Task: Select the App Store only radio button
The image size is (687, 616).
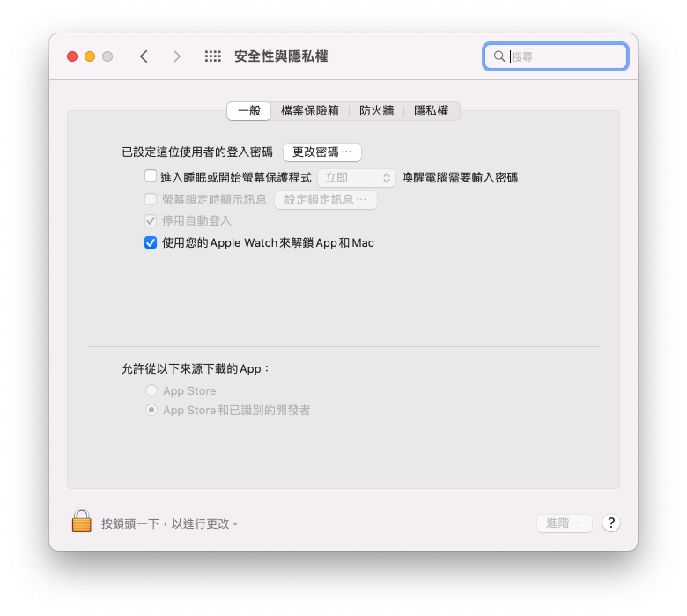Action: click(x=151, y=390)
